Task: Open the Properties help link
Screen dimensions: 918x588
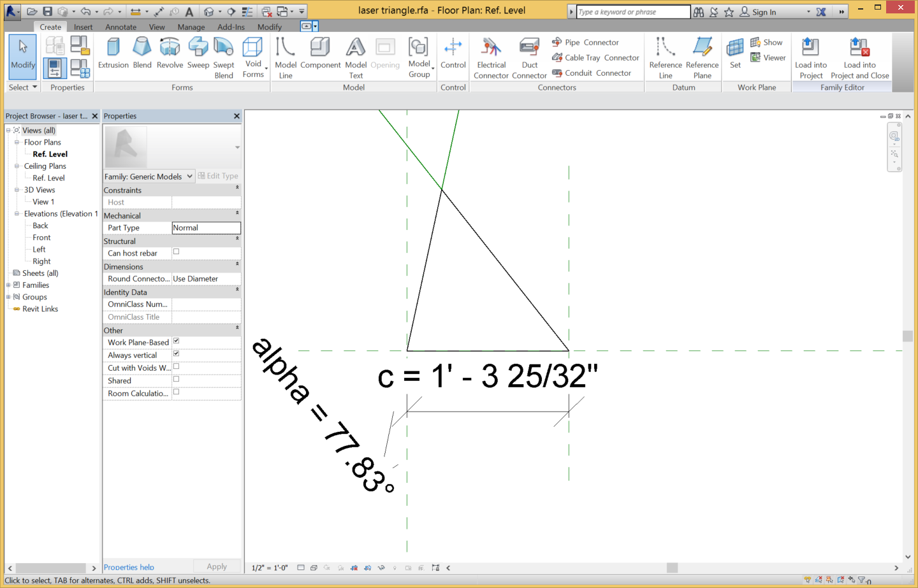Action: [129, 567]
